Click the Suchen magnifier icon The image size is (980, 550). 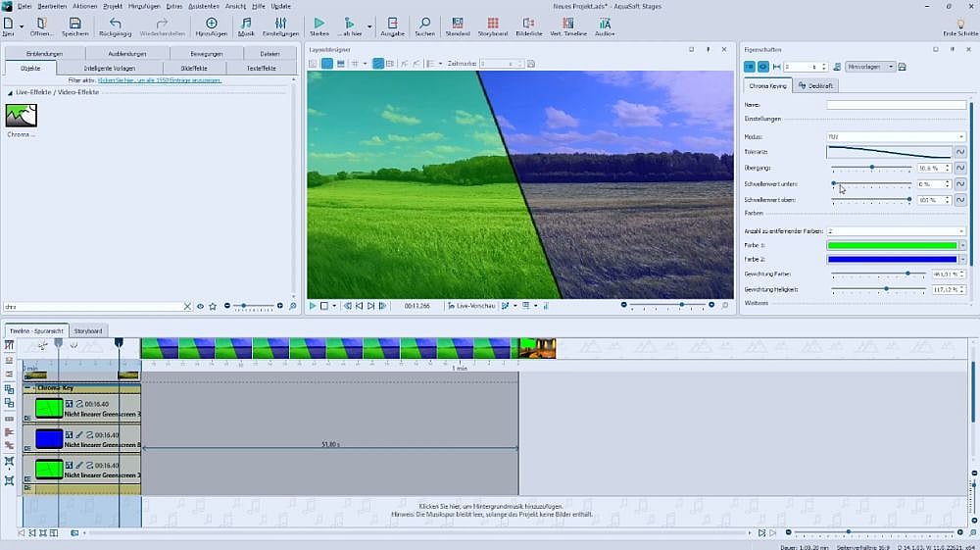(424, 24)
